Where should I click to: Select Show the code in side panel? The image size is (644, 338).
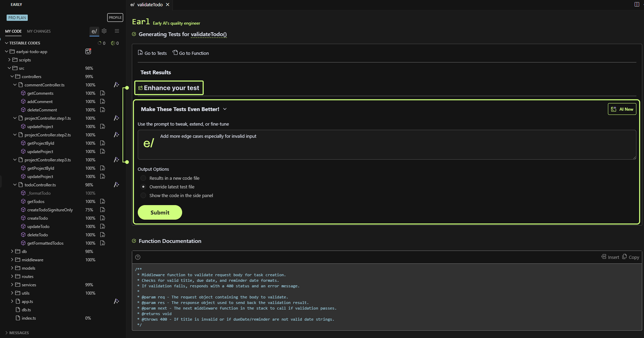click(x=143, y=195)
